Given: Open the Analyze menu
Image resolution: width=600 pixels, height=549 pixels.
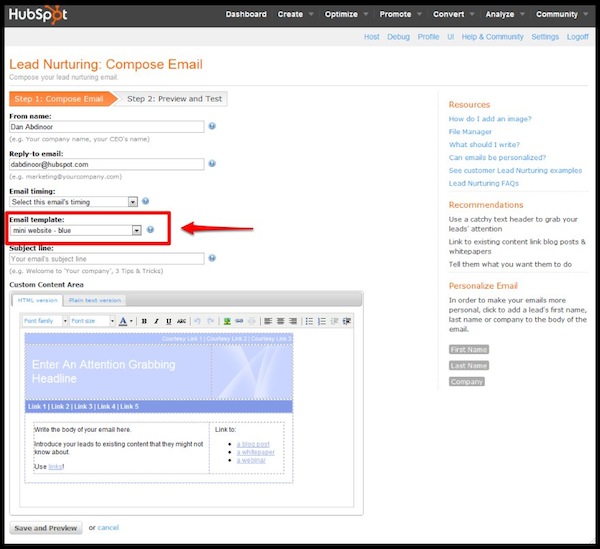Looking at the screenshot, I should click(505, 14).
